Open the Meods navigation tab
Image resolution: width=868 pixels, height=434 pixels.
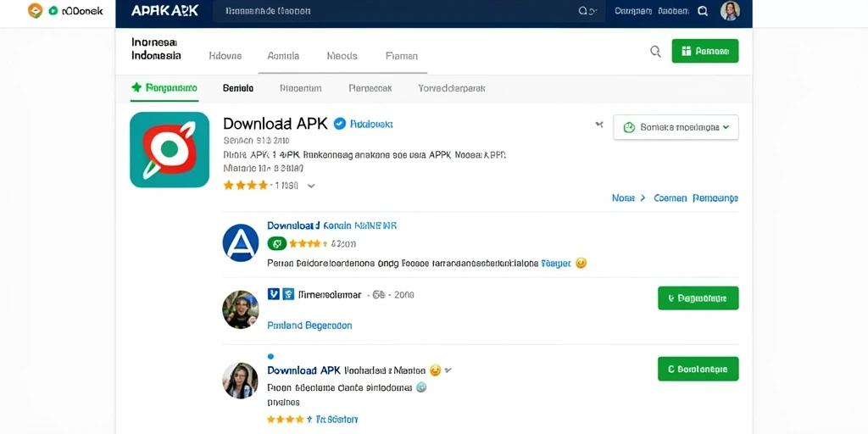(x=342, y=56)
